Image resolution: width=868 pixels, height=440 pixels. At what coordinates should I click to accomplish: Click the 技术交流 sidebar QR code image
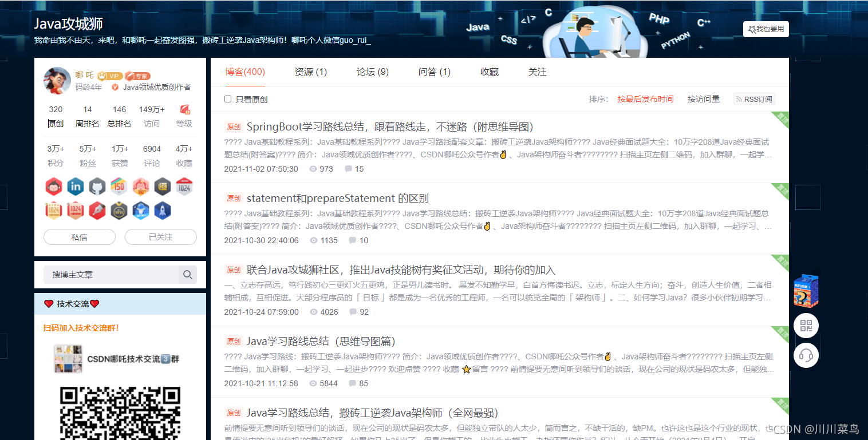pos(120,413)
